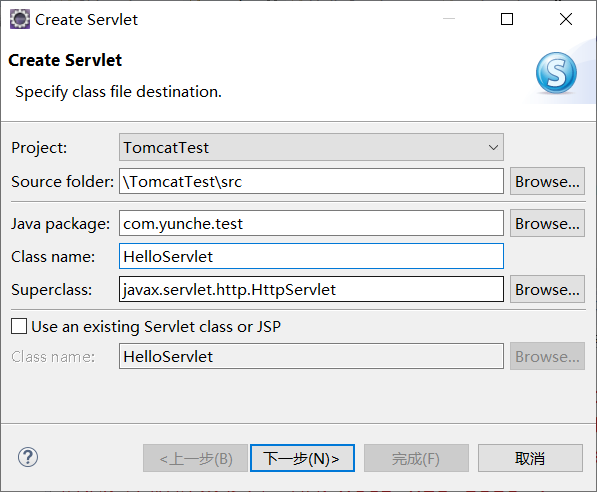Click the disabled 完成(F) finish button
597x492 pixels.
click(416, 458)
